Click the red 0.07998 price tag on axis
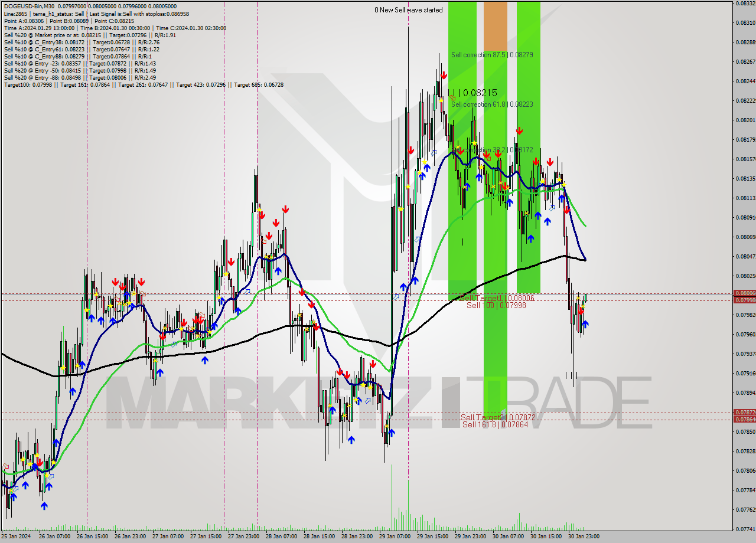Viewport: 756px width, 543px height. click(744, 300)
